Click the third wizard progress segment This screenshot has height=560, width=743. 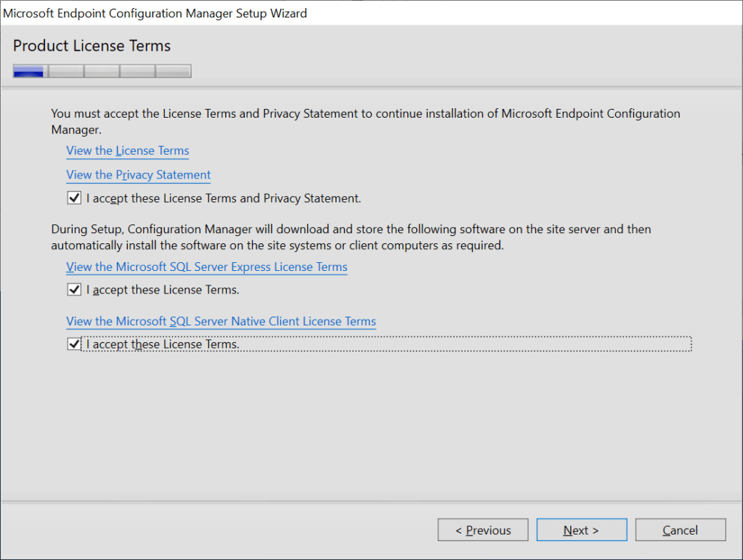102,71
